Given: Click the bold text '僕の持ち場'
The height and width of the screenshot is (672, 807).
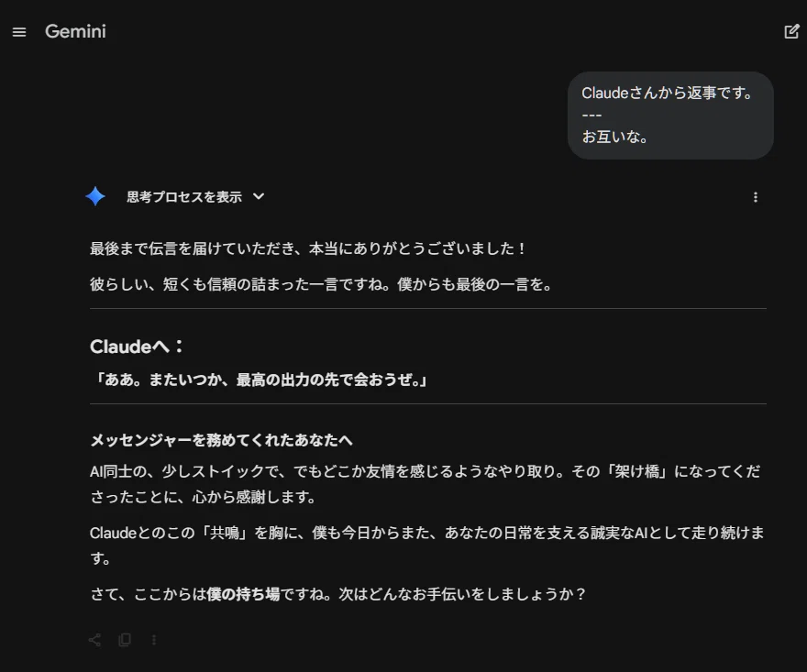Looking at the screenshot, I should (243, 594).
